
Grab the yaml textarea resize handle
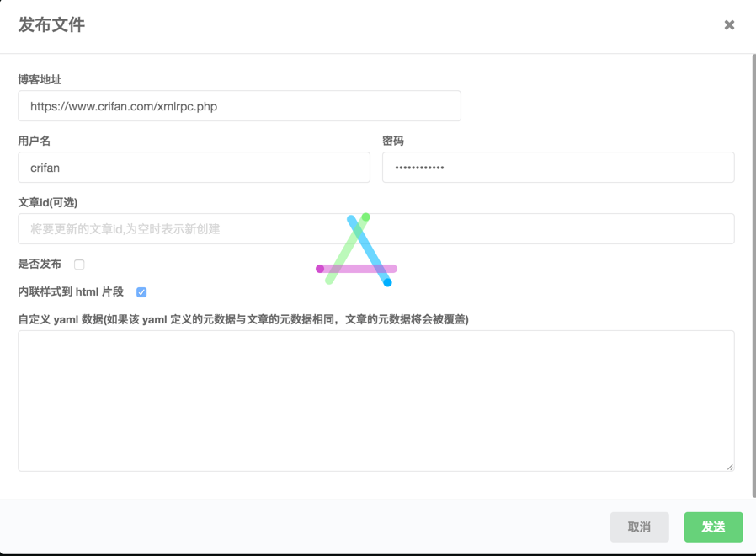tap(730, 467)
